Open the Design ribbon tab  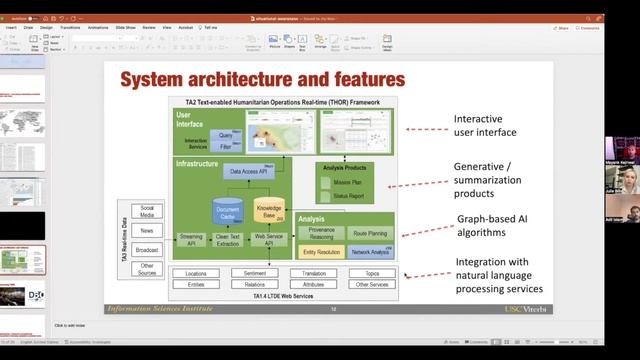pyautogui.click(x=46, y=28)
